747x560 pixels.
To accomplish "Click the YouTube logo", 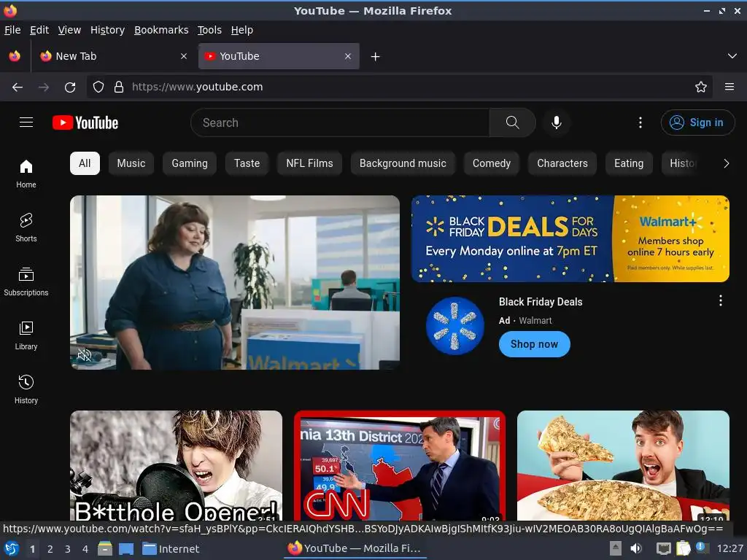I will click(85, 122).
